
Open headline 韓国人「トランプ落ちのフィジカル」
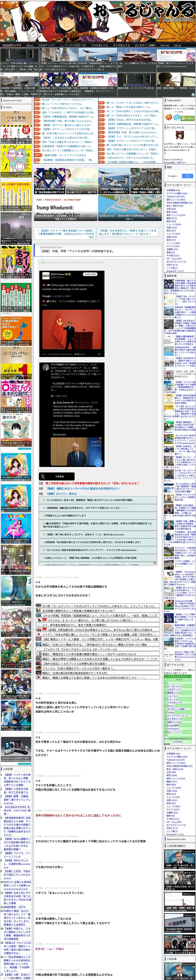tap(62, 104)
